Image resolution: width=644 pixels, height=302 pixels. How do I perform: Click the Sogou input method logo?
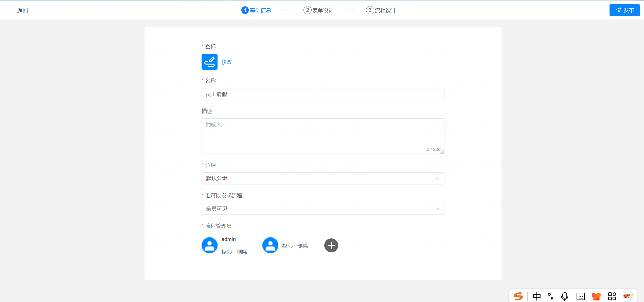click(518, 296)
